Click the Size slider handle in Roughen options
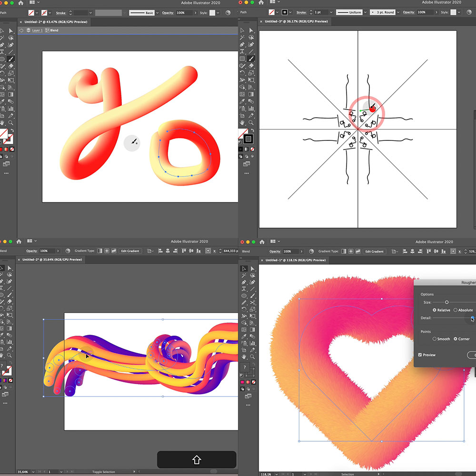Image resolution: width=476 pixels, height=476 pixels. (x=446, y=302)
